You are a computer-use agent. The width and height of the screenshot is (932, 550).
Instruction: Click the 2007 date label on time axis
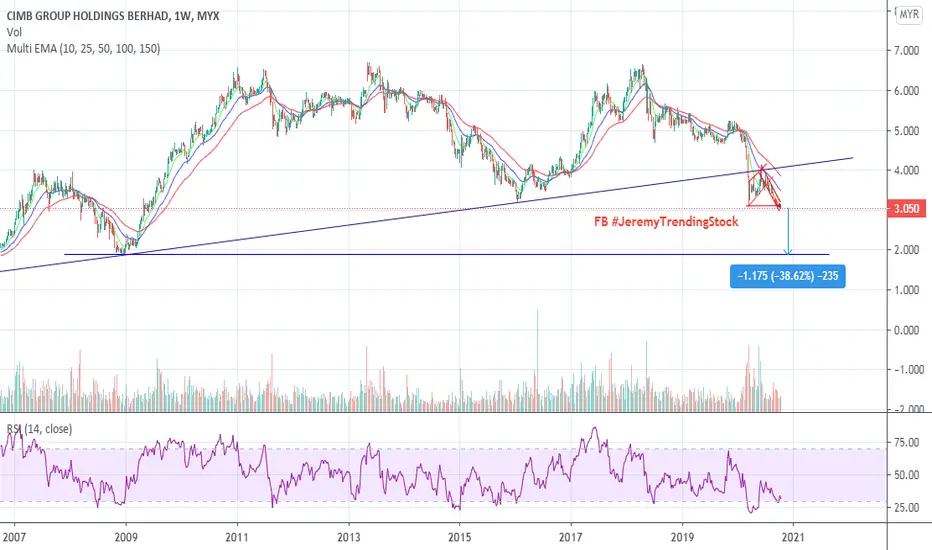point(14,538)
